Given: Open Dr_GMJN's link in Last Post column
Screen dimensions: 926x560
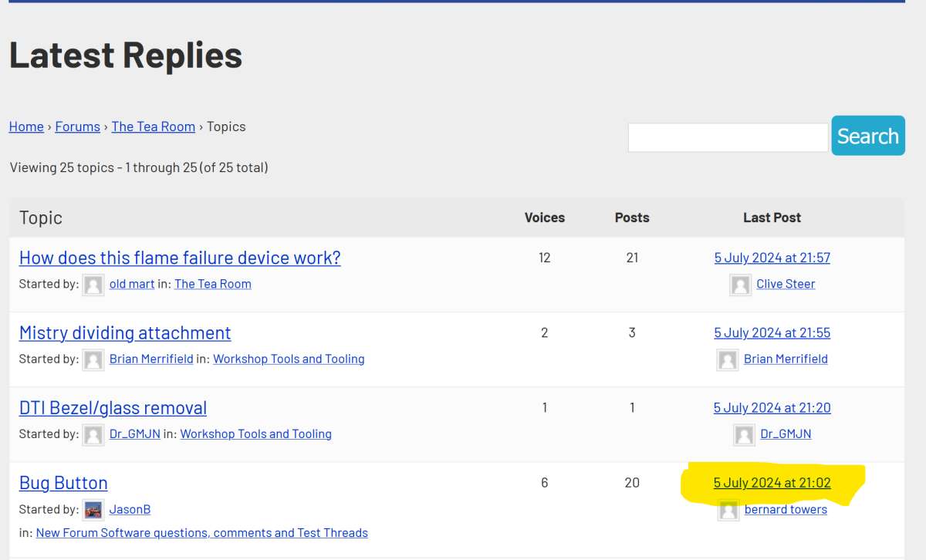Looking at the screenshot, I should click(786, 433).
